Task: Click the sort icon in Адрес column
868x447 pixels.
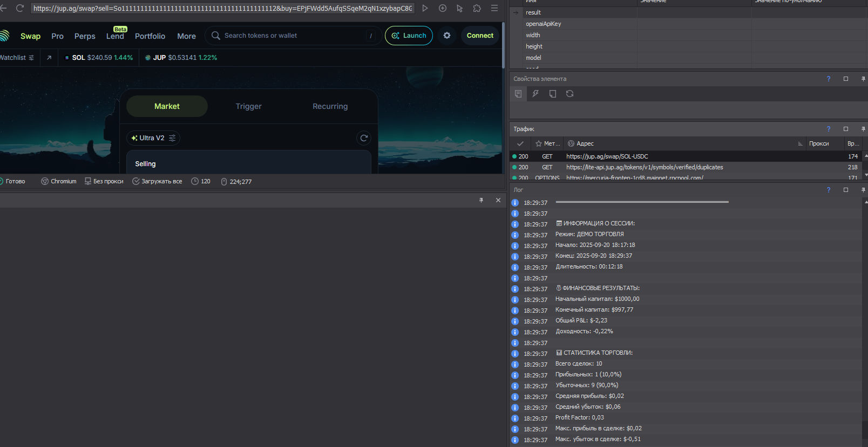Action: pyautogui.click(x=801, y=143)
